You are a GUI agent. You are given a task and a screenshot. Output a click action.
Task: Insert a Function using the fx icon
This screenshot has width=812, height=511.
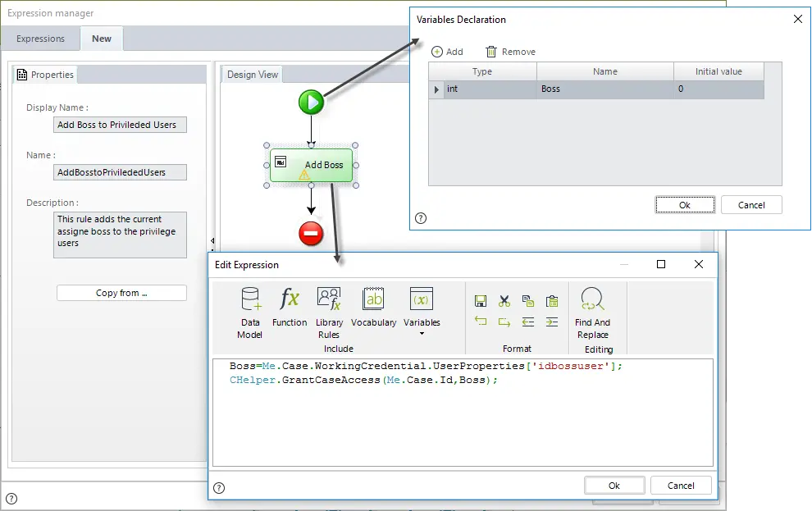290,307
